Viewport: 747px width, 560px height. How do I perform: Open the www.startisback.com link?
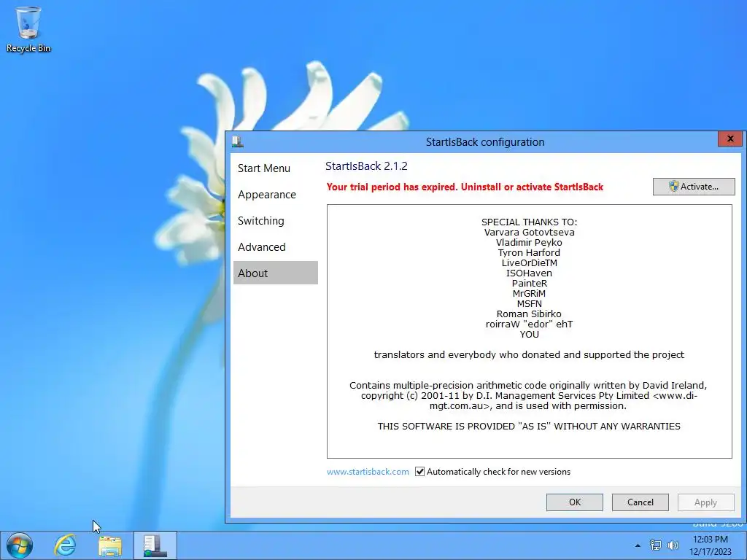pos(368,472)
